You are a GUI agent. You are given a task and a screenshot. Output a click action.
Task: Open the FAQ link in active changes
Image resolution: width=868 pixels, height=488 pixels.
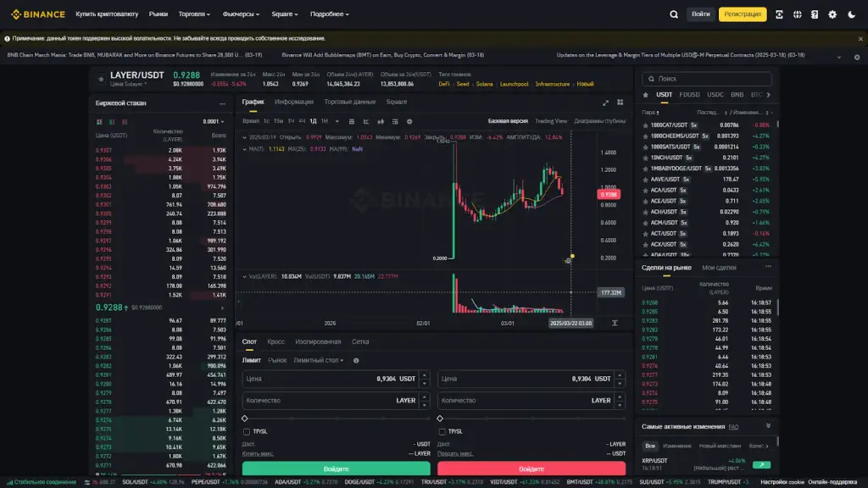click(x=733, y=427)
